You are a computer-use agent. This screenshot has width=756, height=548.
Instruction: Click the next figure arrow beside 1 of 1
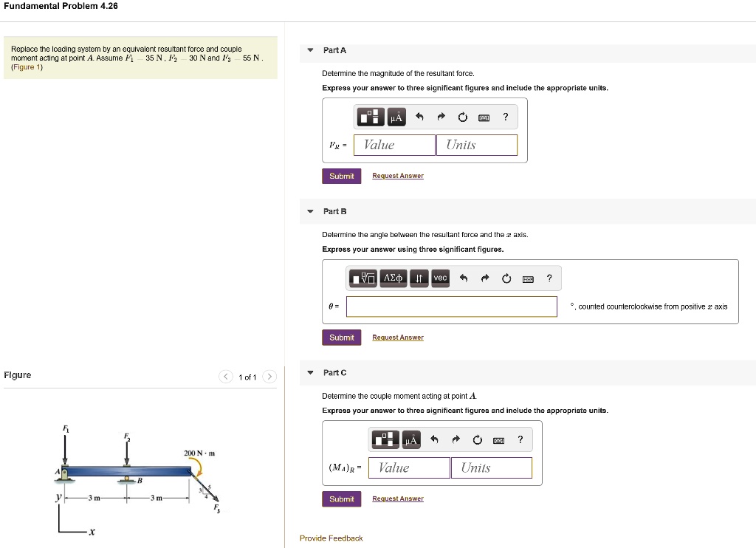[x=269, y=376]
